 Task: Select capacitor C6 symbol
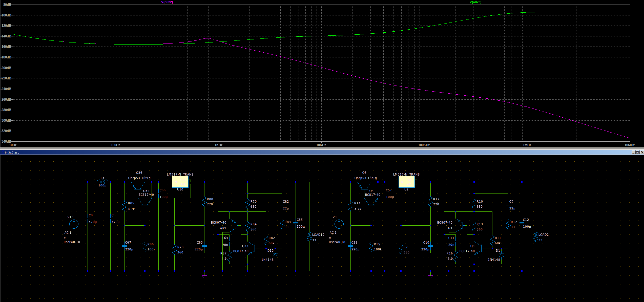coord(110,219)
